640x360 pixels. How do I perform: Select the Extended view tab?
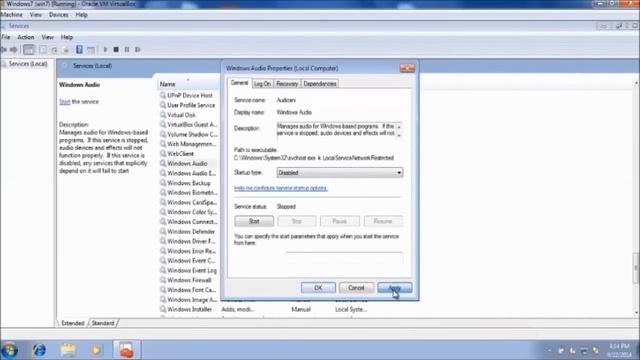(x=72, y=323)
